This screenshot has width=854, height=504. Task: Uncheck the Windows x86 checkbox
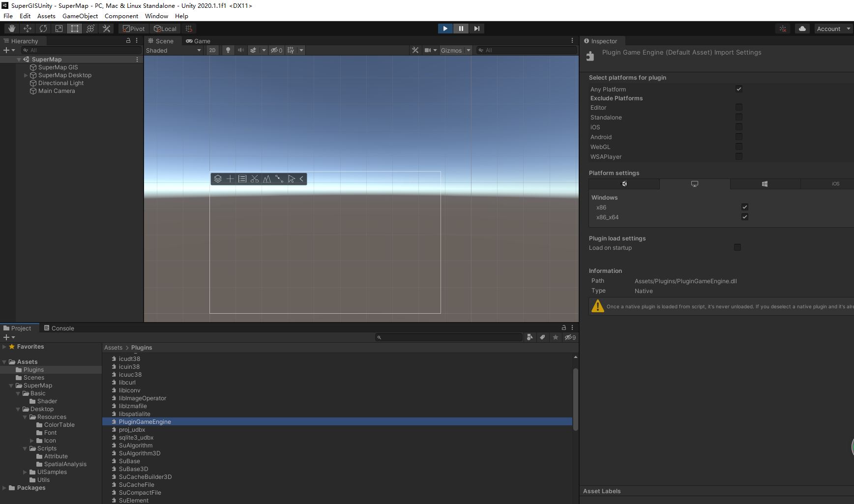pyautogui.click(x=744, y=207)
